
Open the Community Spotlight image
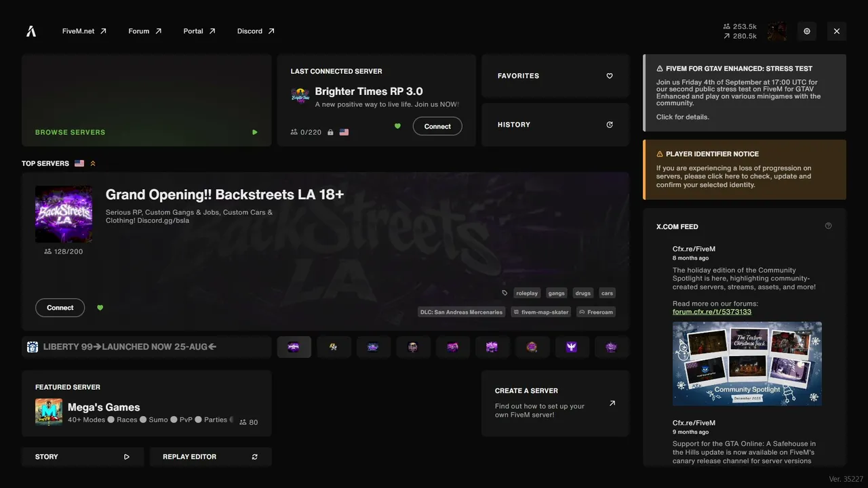click(x=747, y=363)
